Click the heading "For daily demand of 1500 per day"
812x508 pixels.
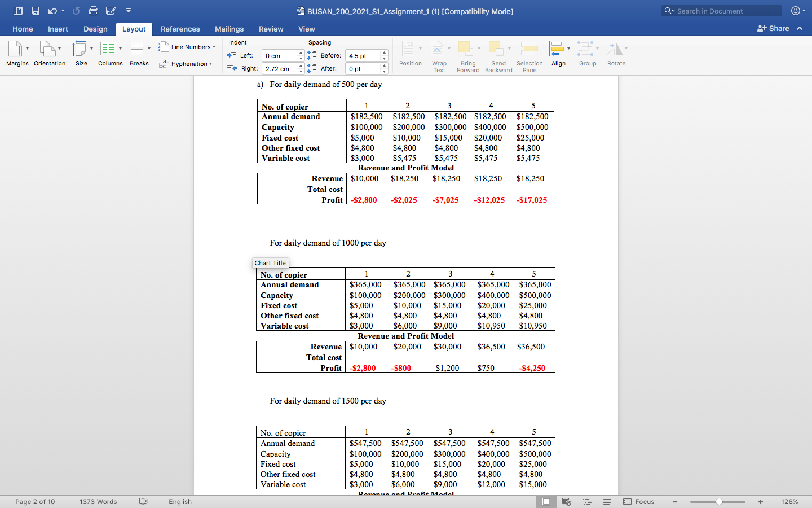coord(328,401)
